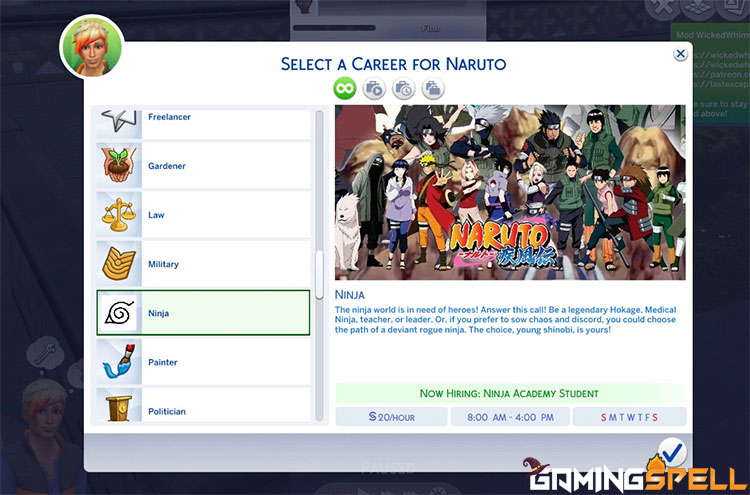Click the Ninja leaf village symbol icon
Screen dimensions: 750x495
[119, 313]
